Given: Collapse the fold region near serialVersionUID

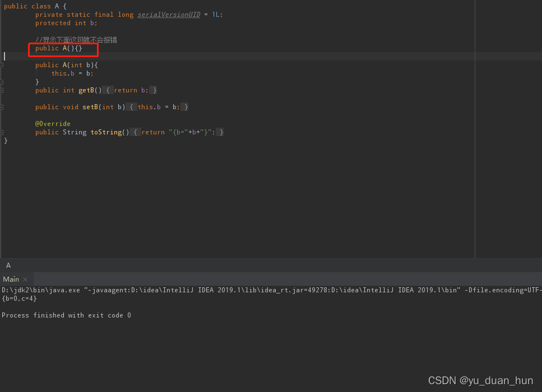Looking at the screenshot, I should pyautogui.click(x=2, y=14).
